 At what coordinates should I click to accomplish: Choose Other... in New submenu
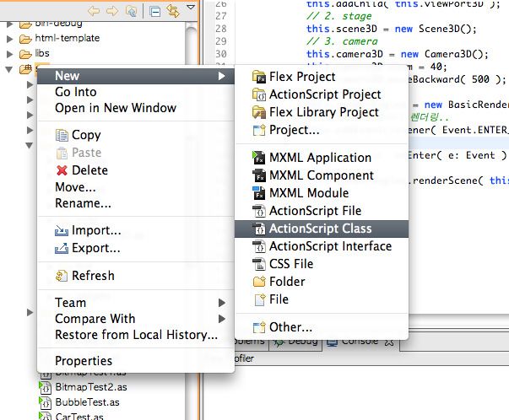[x=322, y=327]
